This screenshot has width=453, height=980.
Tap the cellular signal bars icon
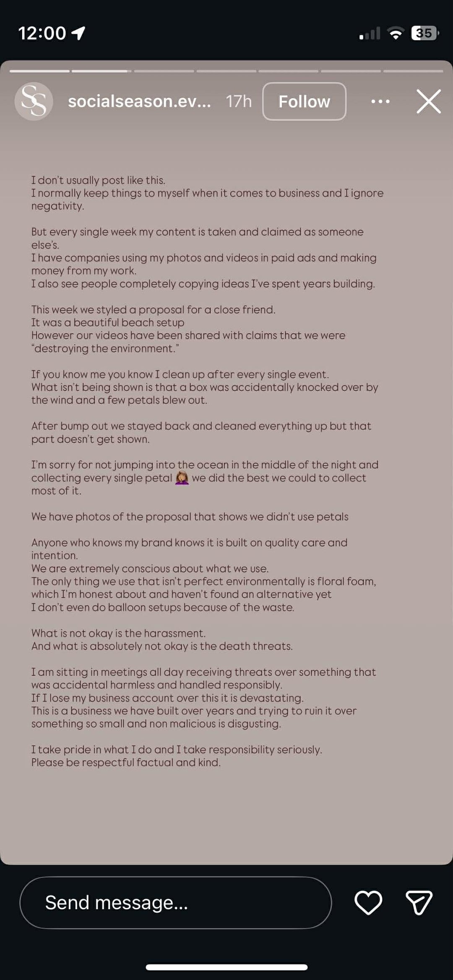pyautogui.click(x=370, y=34)
